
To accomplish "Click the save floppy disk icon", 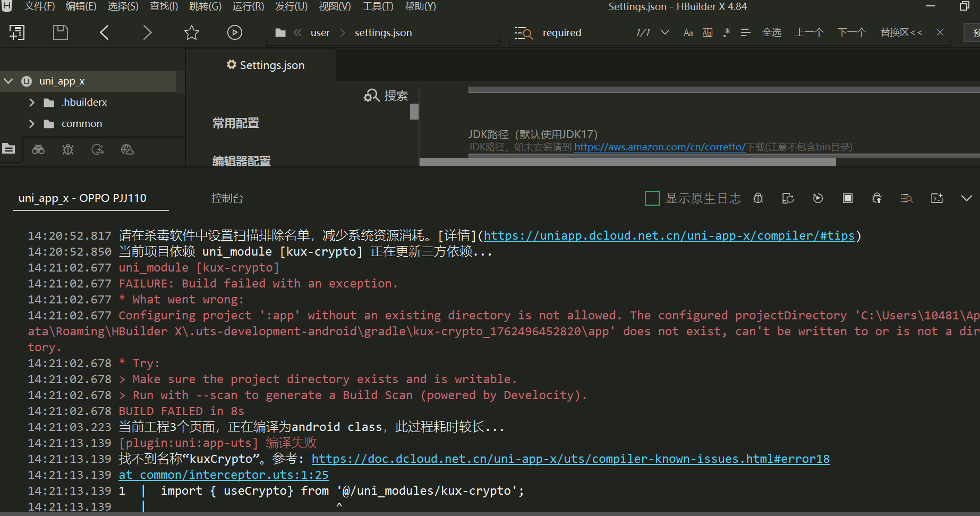I will tap(61, 32).
